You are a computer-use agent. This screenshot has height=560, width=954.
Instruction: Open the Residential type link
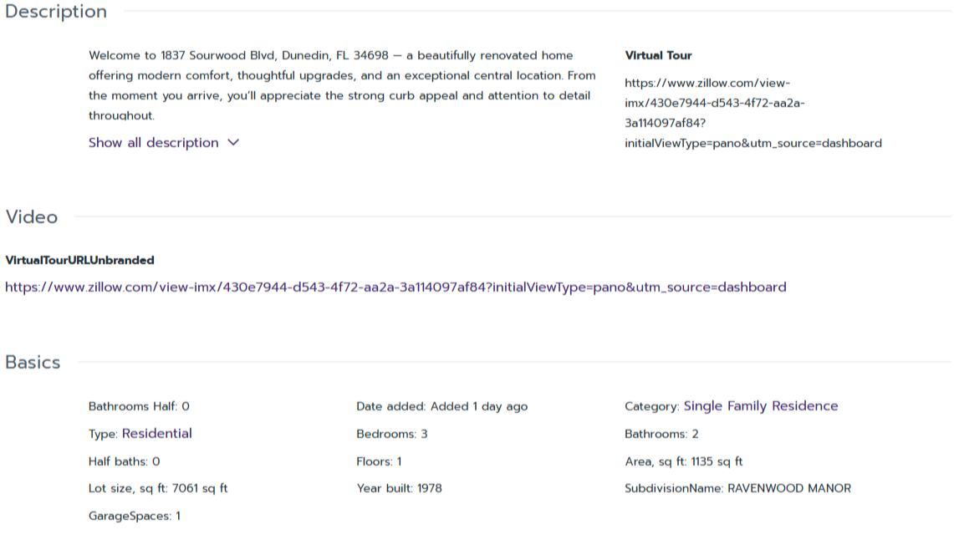(x=156, y=434)
